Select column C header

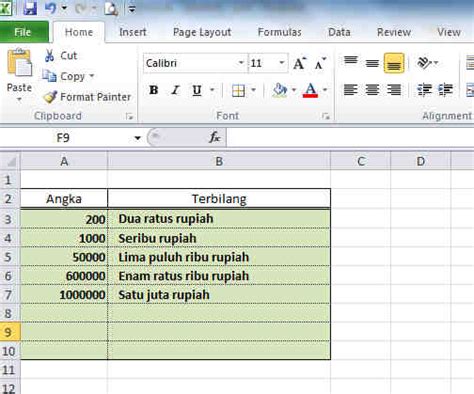(x=360, y=162)
